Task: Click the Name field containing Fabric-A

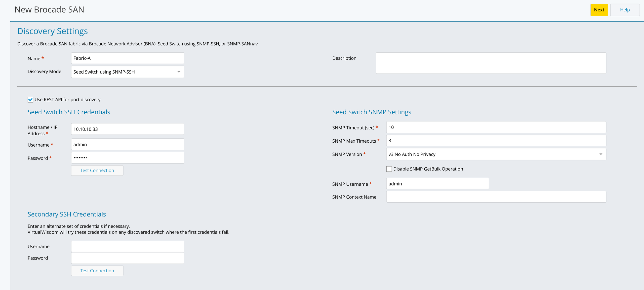Action: 128,58
